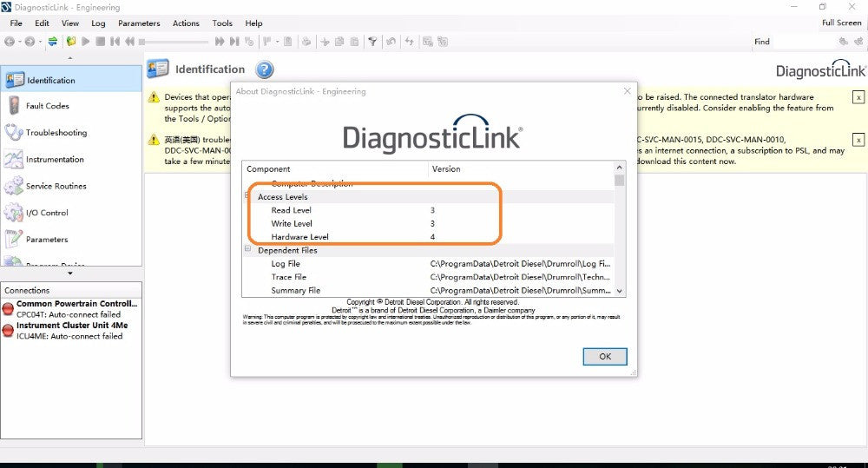Open Fault Codes panel from sidebar
The width and height of the screenshot is (868, 468).
click(71, 105)
